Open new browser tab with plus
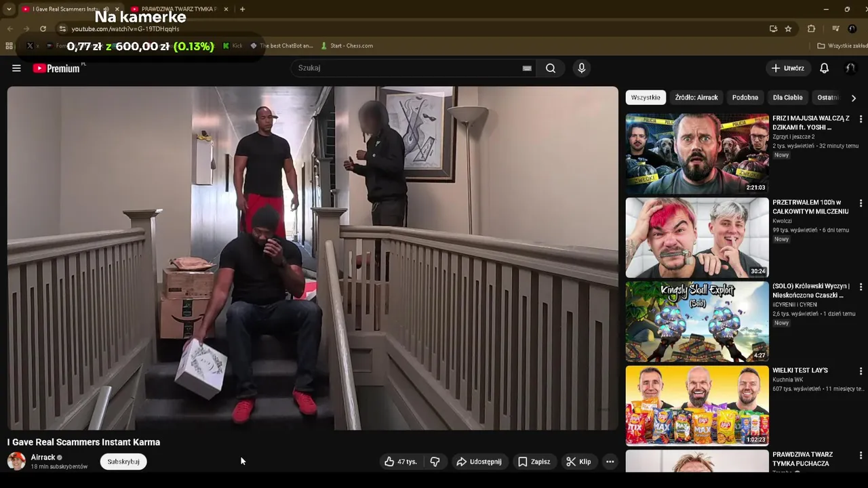The image size is (868, 488). click(242, 9)
